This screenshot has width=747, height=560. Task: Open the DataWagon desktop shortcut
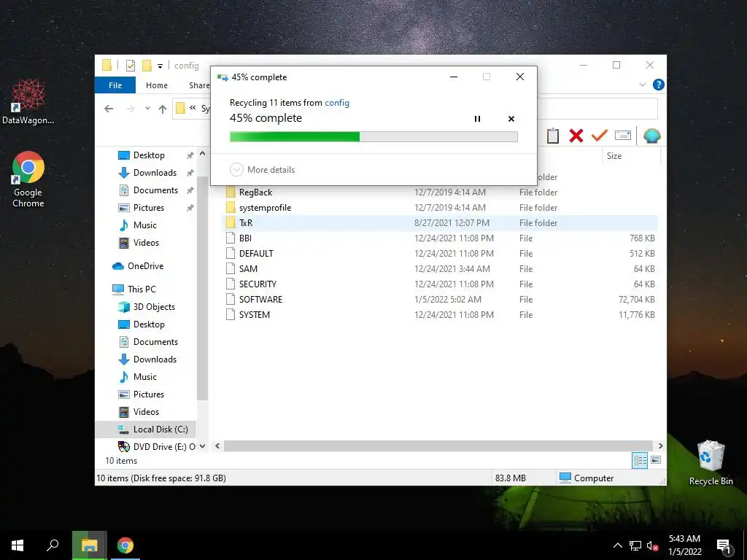tap(28, 102)
